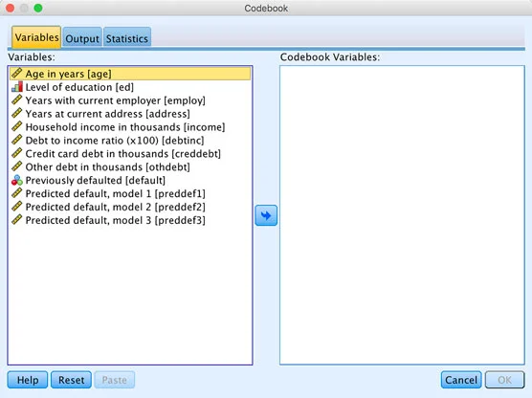Click the ruler icon next to Years at current address
The height and width of the screenshot is (398, 532).
16,113
